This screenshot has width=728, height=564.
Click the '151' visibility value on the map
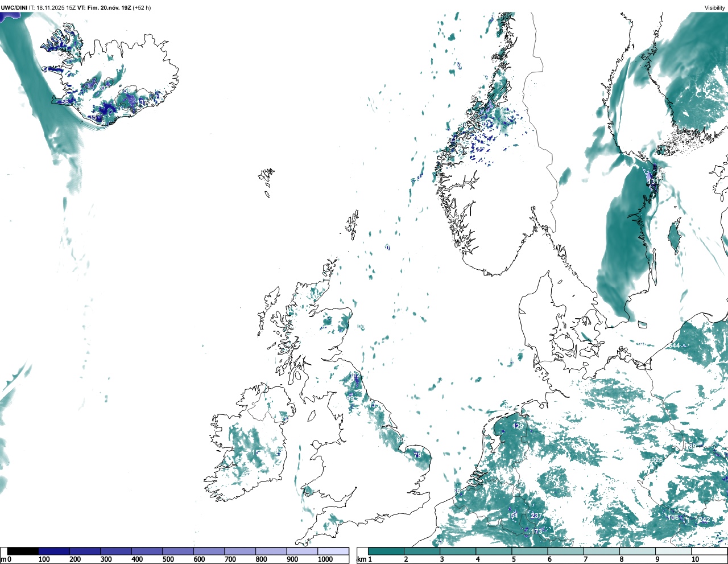[x=513, y=516]
